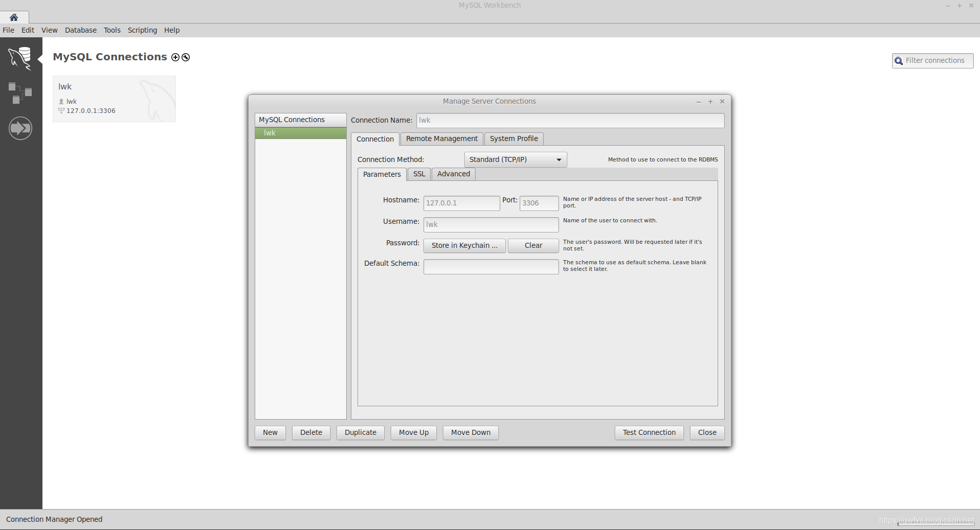The height and width of the screenshot is (530, 980).
Task: Open the home tab icon
Action: coord(14,17)
